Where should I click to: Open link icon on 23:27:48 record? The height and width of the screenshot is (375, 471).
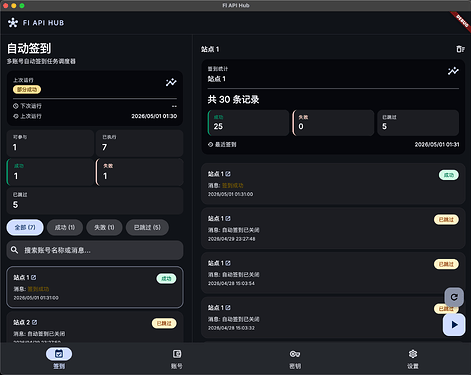coord(228,218)
